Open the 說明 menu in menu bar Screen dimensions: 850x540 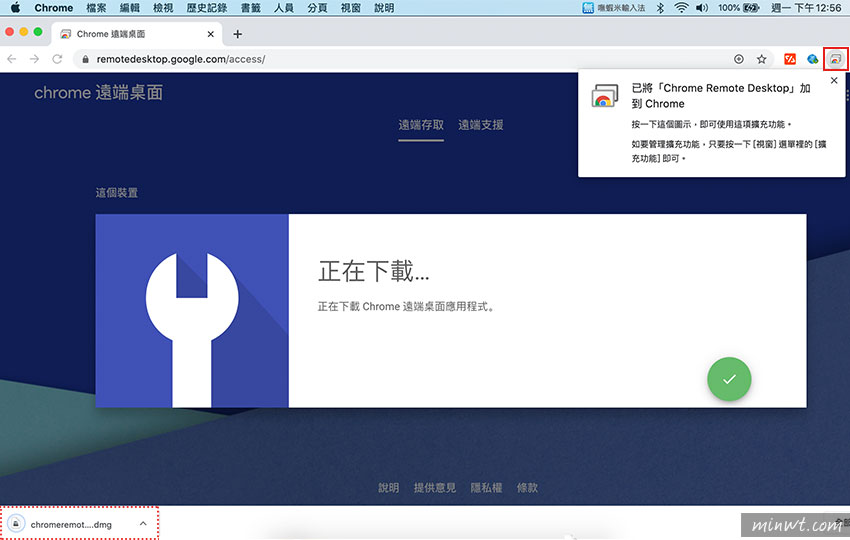click(x=384, y=8)
